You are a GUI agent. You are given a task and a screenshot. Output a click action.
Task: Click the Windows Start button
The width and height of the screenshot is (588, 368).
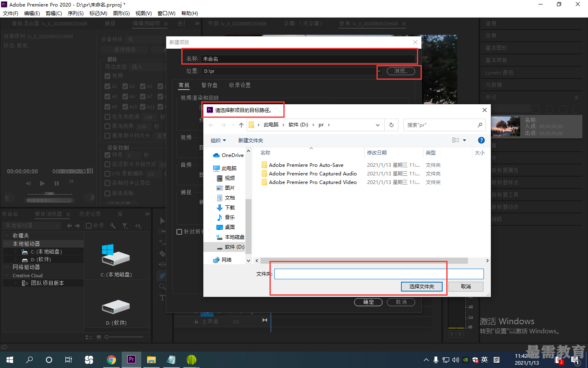coord(10,360)
